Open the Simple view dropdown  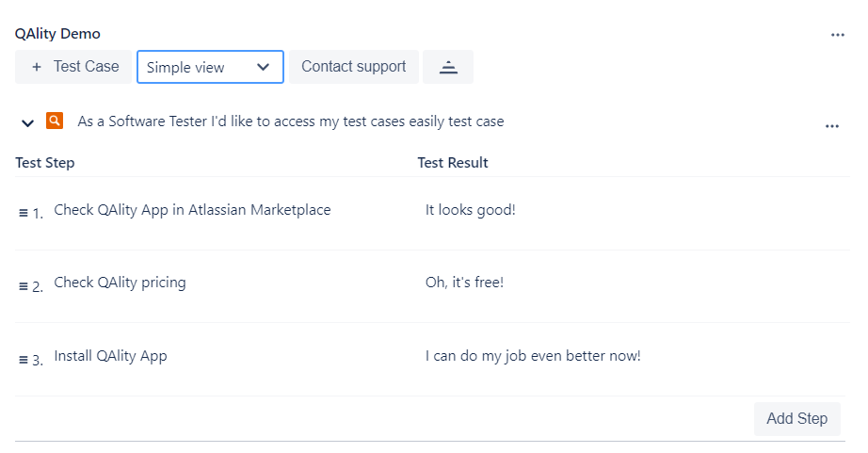(x=210, y=67)
